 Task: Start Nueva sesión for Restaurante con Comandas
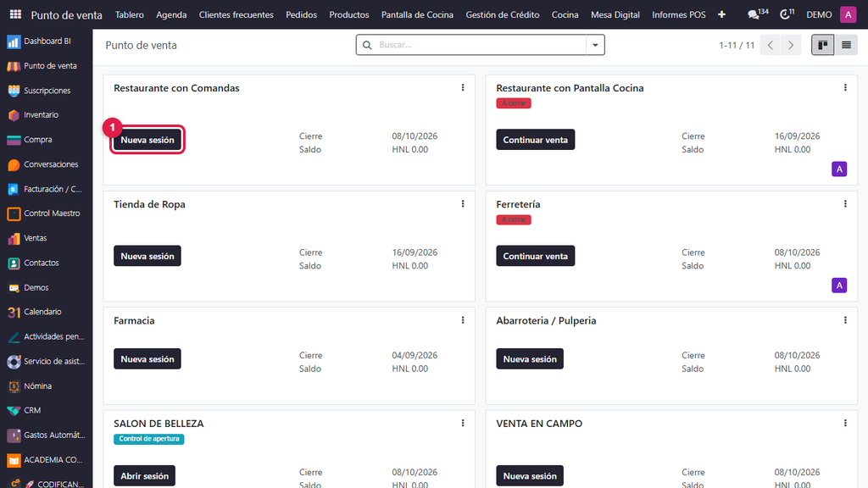click(147, 140)
